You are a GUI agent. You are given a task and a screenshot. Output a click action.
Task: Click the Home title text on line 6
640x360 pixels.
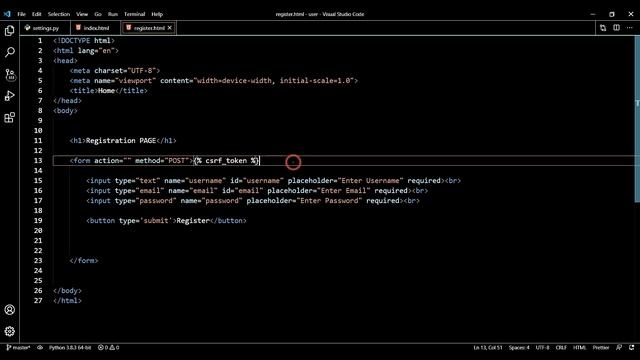106,91
